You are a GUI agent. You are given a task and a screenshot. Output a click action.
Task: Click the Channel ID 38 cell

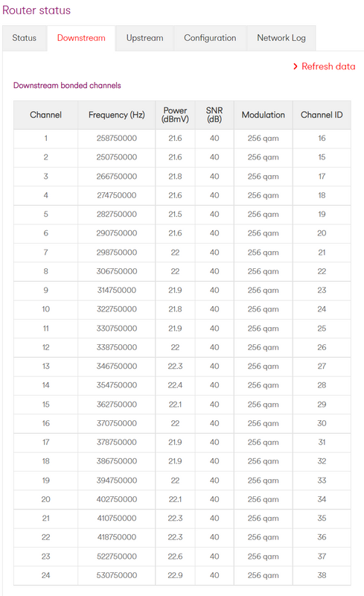click(322, 575)
